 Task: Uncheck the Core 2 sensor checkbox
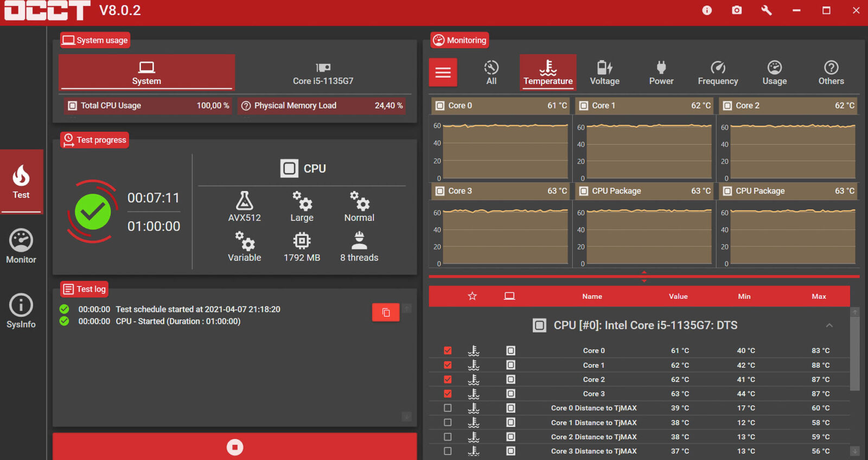click(448, 379)
